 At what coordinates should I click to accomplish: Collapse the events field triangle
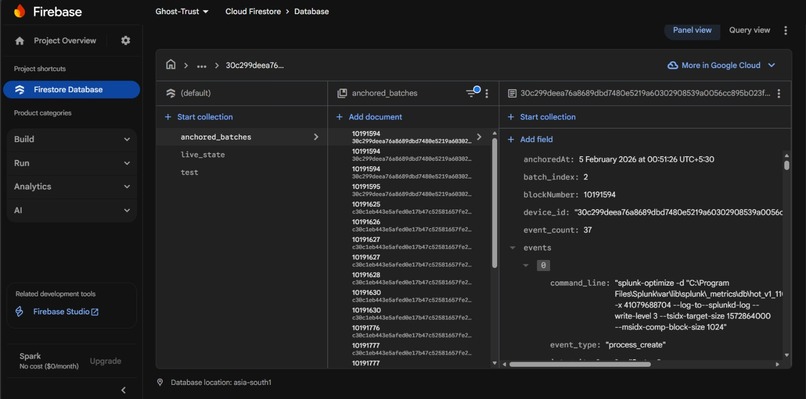click(x=512, y=248)
